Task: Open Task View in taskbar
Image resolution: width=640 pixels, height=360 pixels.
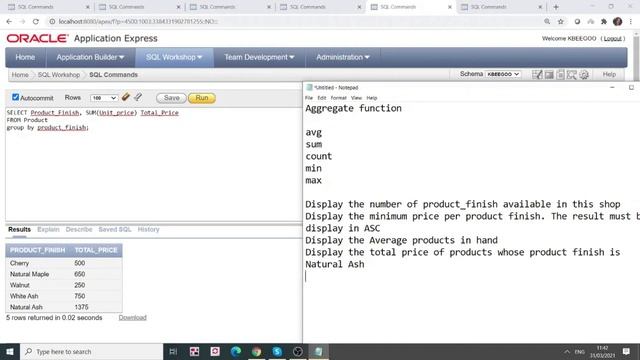Action: (x=173, y=351)
